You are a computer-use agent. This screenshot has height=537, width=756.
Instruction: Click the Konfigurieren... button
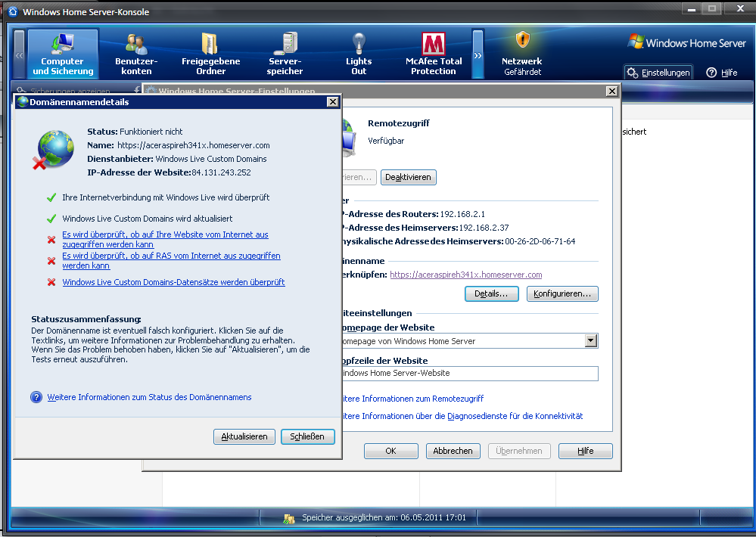pyautogui.click(x=562, y=293)
